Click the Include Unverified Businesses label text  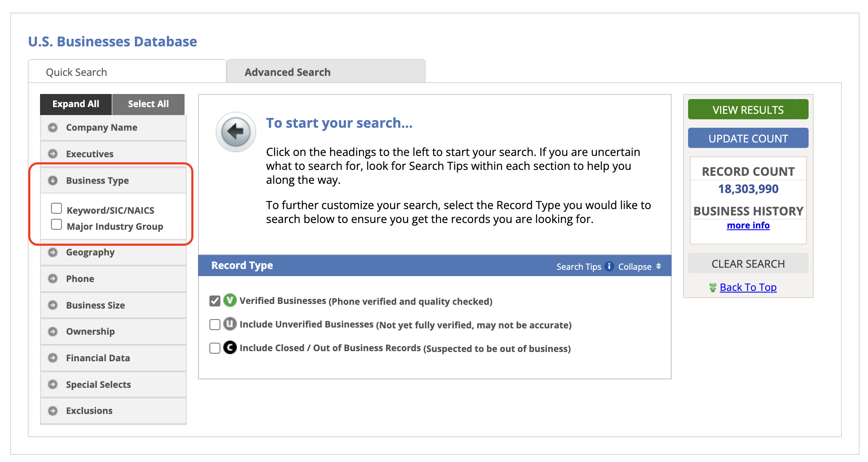point(306,325)
